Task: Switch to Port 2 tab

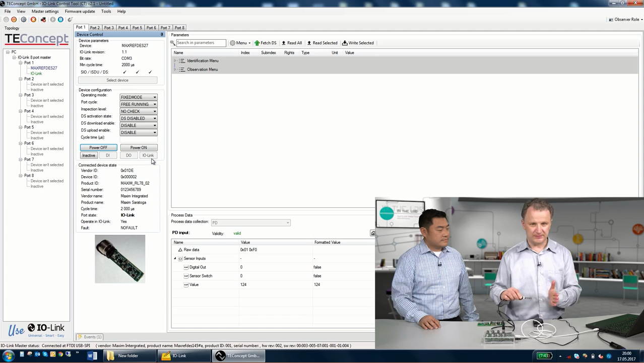Action: point(95,28)
